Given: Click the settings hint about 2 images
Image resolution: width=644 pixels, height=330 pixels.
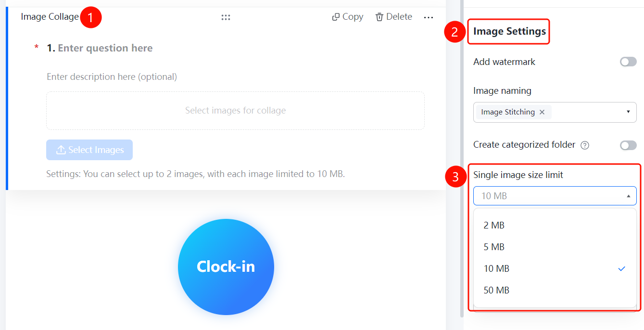Looking at the screenshot, I should (x=195, y=174).
